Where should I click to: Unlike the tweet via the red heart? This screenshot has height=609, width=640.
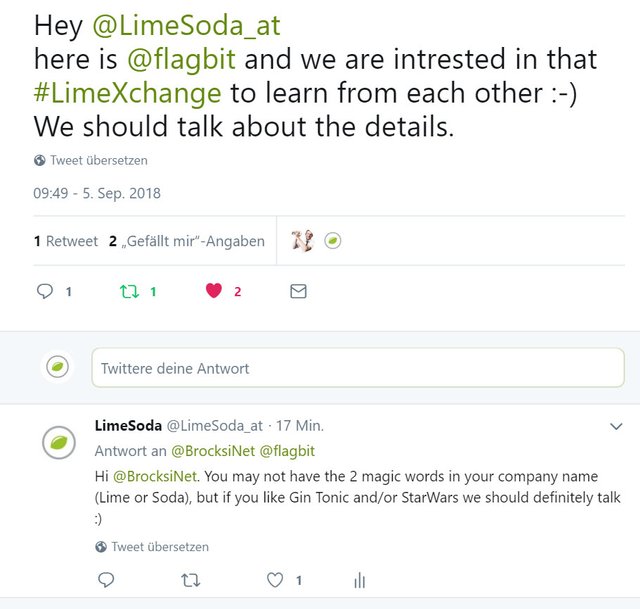click(x=214, y=291)
